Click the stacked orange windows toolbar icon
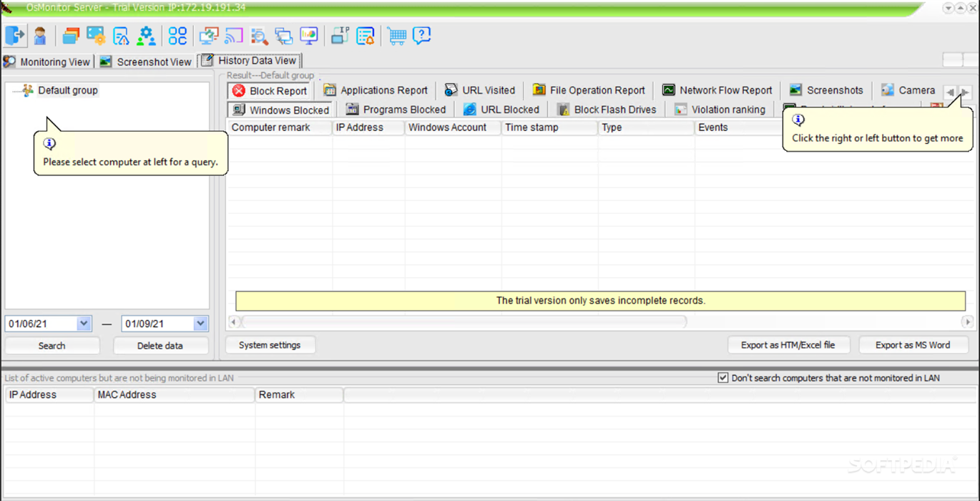Viewport: 980px width, 501px height. [71, 35]
